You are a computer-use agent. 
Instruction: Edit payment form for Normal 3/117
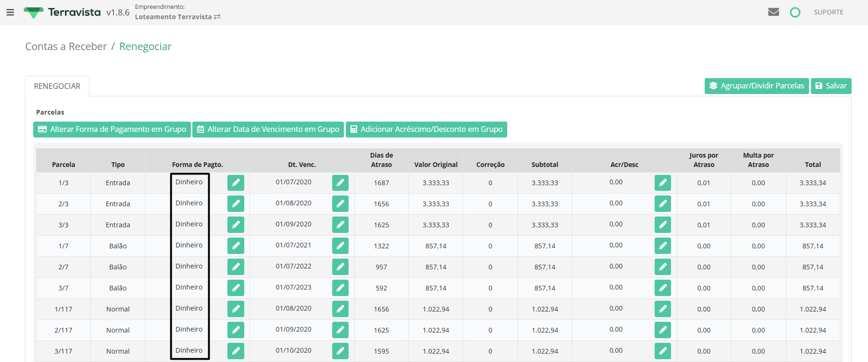click(236, 351)
